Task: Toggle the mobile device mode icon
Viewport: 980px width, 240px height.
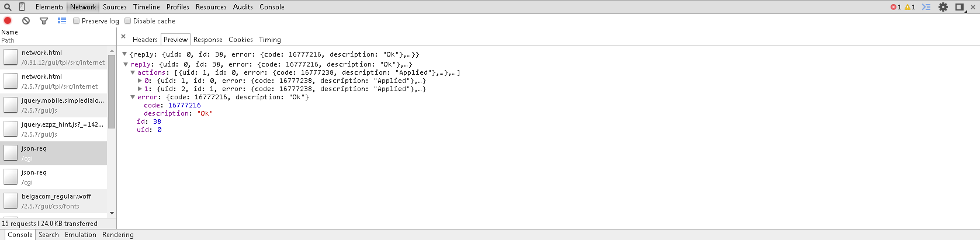Action: [x=22, y=7]
